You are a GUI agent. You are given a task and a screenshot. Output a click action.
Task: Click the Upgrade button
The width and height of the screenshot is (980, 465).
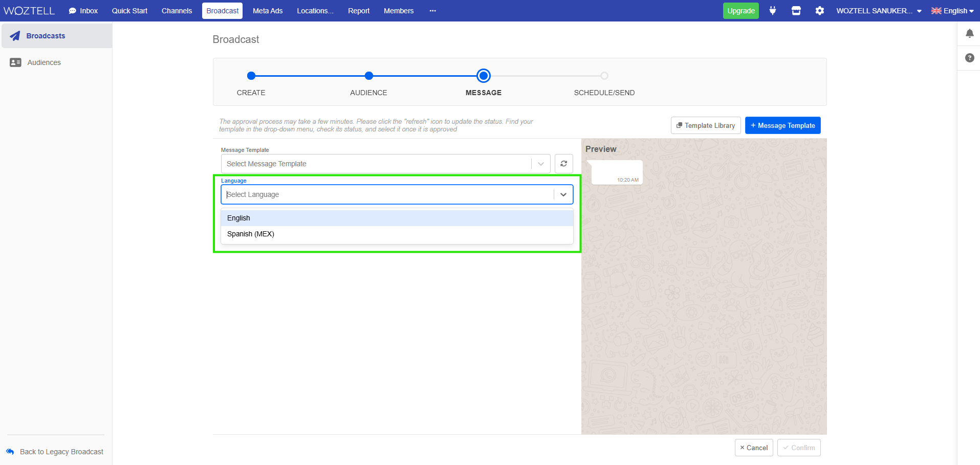pyautogui.click(x=741, y=10)
